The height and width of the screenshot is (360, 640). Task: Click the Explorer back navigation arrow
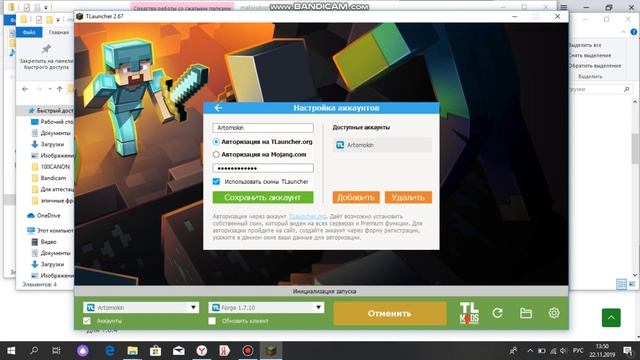[25, 89]
